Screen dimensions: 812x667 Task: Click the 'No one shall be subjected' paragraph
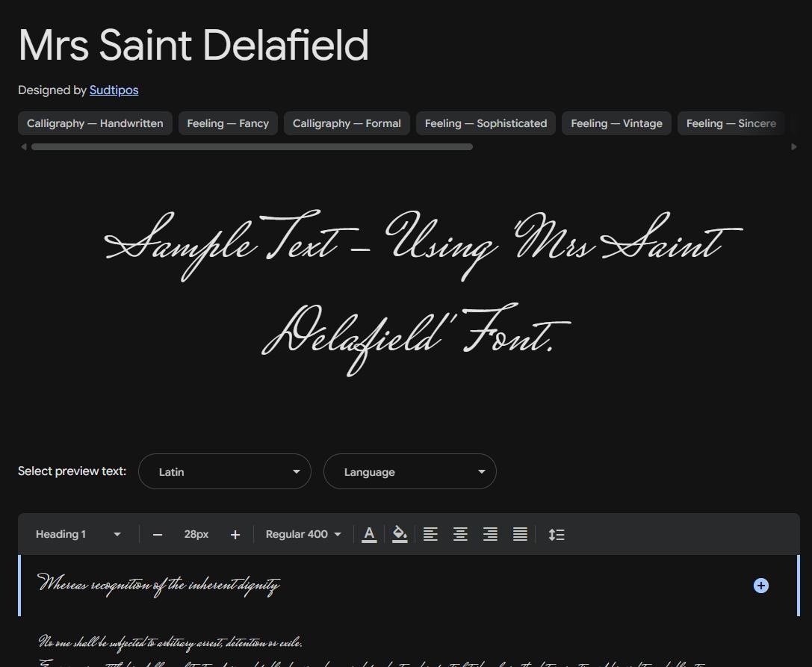coord(170,642)
